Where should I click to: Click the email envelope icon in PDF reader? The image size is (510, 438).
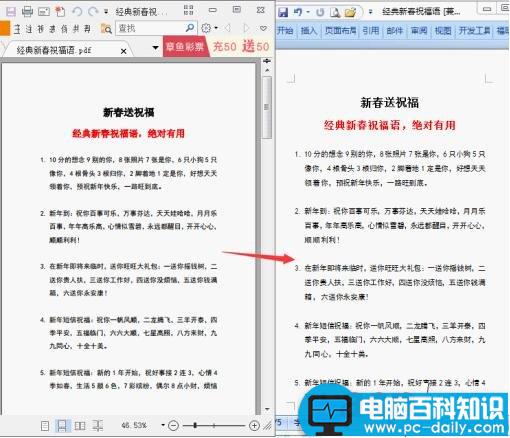44,12
